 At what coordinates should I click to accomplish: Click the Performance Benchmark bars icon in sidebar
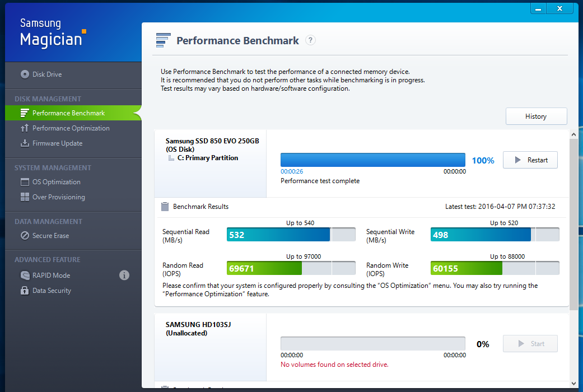pos(25,113)
